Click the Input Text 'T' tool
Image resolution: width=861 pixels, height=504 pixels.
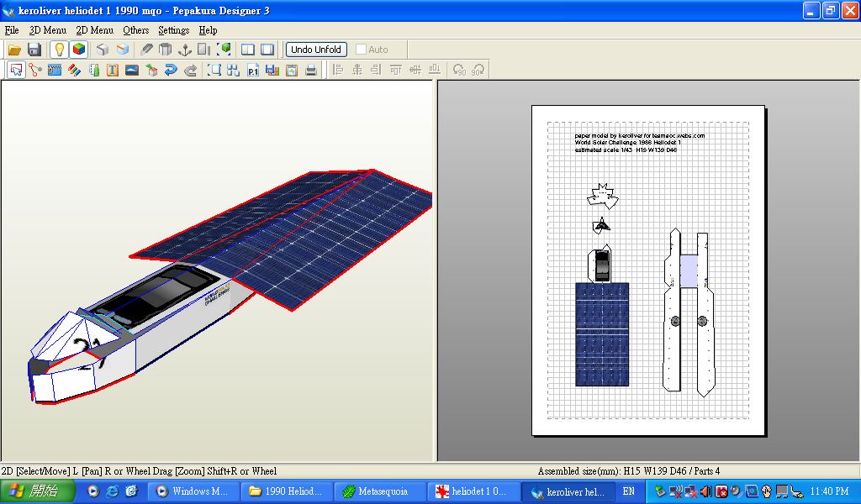click(113, 71)
